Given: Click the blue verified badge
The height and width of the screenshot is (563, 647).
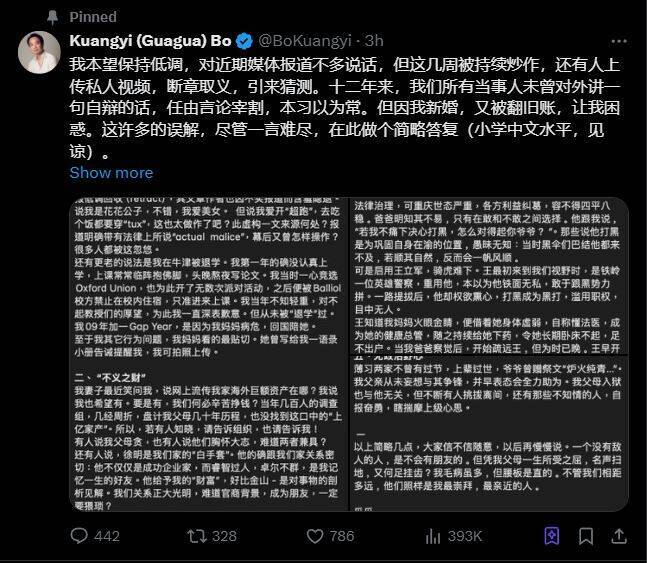Looking at the screenshot, I should coord(244,41).
